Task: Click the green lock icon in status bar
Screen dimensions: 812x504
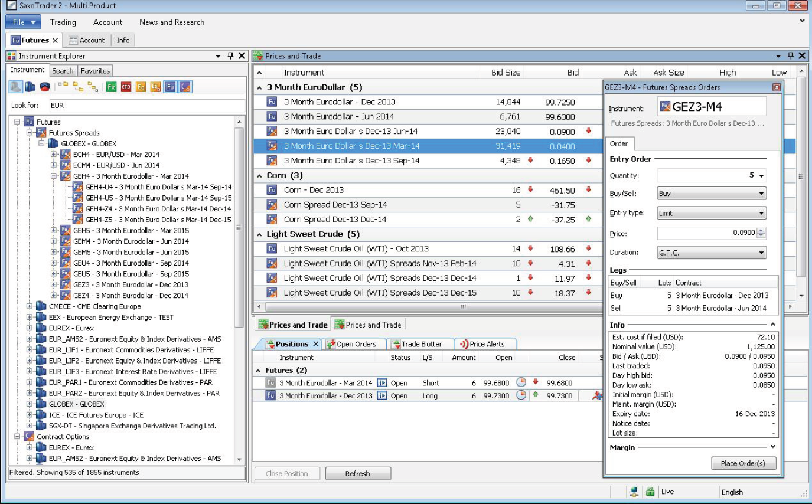Action: point(650,491)
